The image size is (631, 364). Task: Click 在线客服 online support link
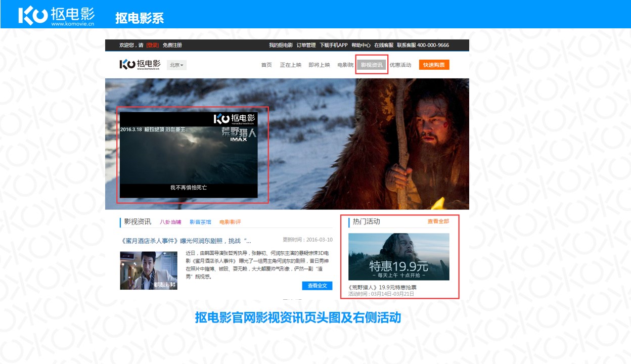pos(384,45)
